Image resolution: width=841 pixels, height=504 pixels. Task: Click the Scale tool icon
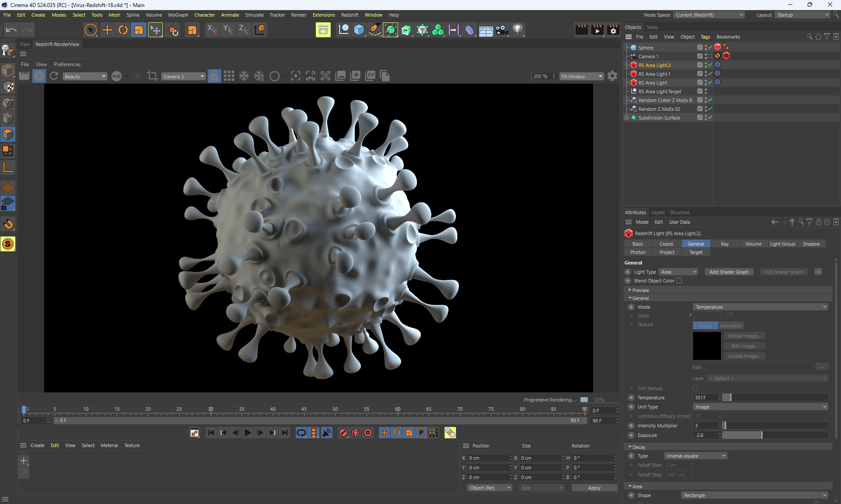click(x=138, y=30)
